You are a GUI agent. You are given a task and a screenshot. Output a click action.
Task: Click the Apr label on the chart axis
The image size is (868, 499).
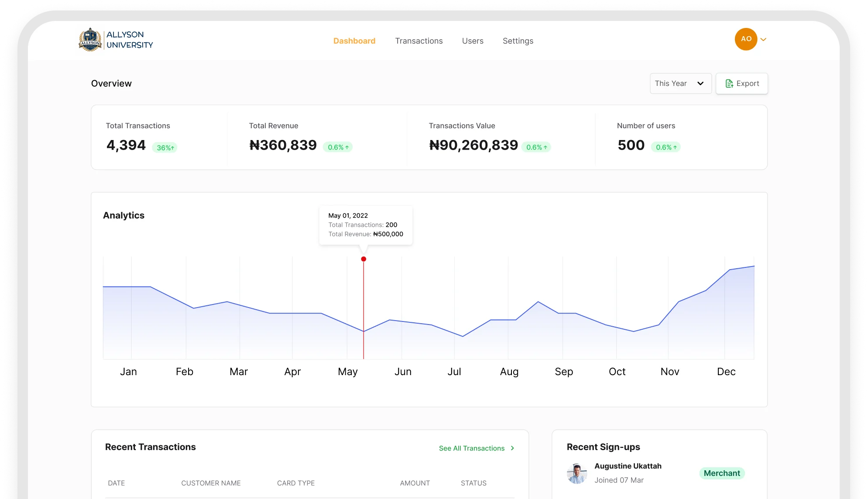tap(292, 372)
